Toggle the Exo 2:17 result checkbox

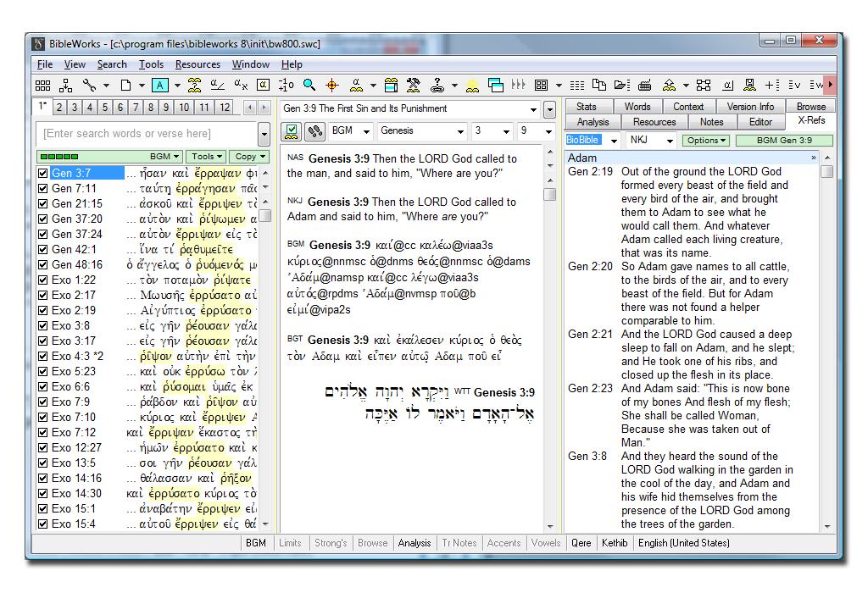coord(43,296)
